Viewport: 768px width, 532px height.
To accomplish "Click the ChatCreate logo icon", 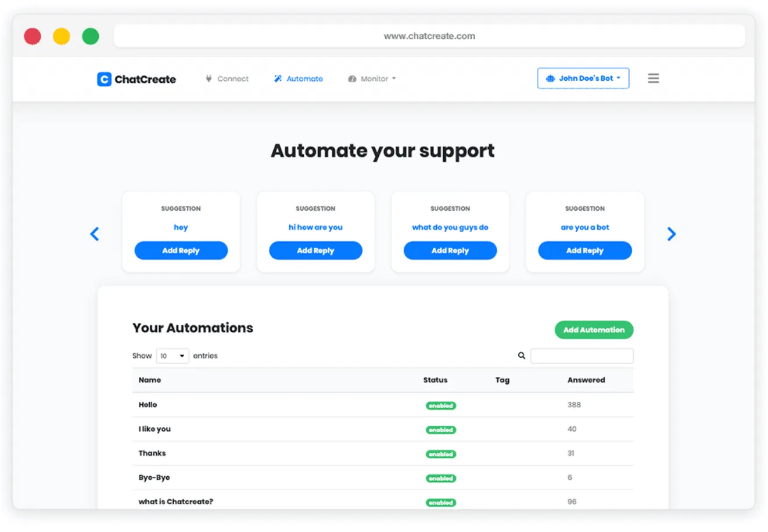I will click(x=104, y=79).
